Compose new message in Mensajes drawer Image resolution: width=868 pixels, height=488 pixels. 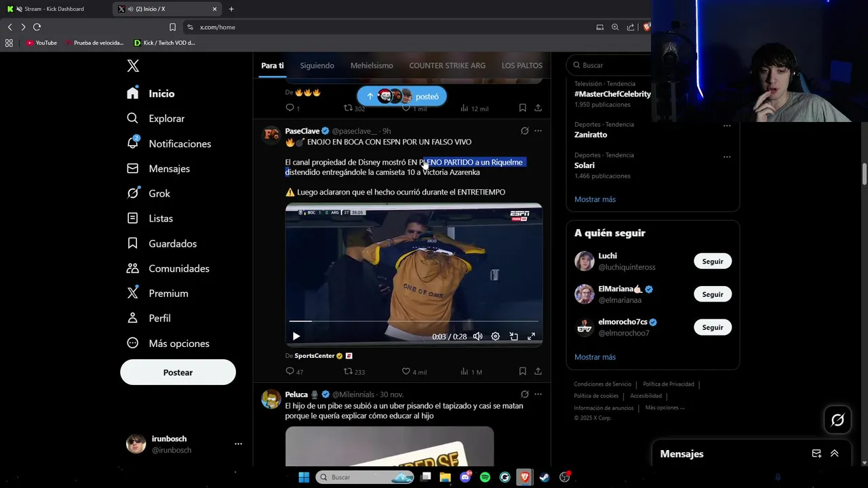click(x=816, y=453)
